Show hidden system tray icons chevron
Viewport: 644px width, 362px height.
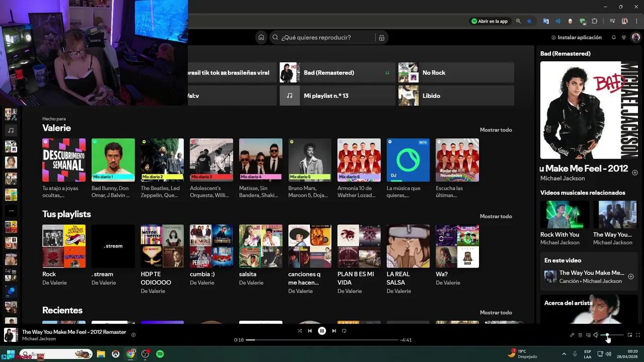pyautogui.click(x=564, y=354)
